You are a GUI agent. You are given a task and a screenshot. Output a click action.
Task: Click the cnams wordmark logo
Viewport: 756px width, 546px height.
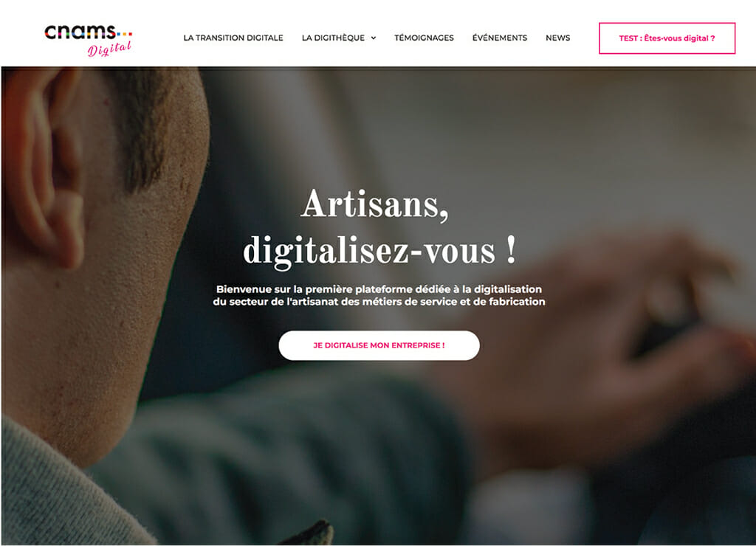click(x=80, y=32)
